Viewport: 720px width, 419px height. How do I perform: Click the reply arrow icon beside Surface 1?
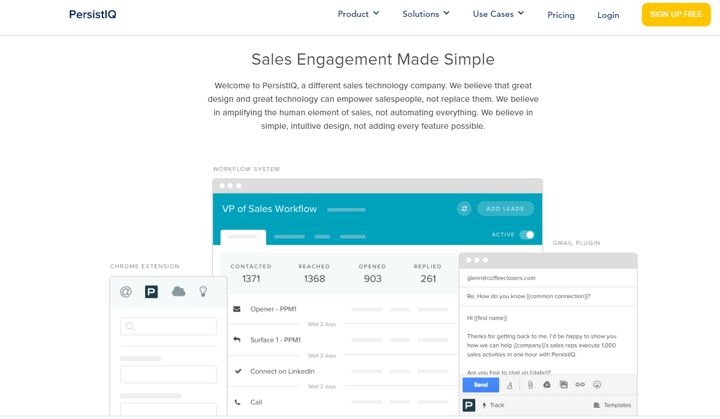237,340
